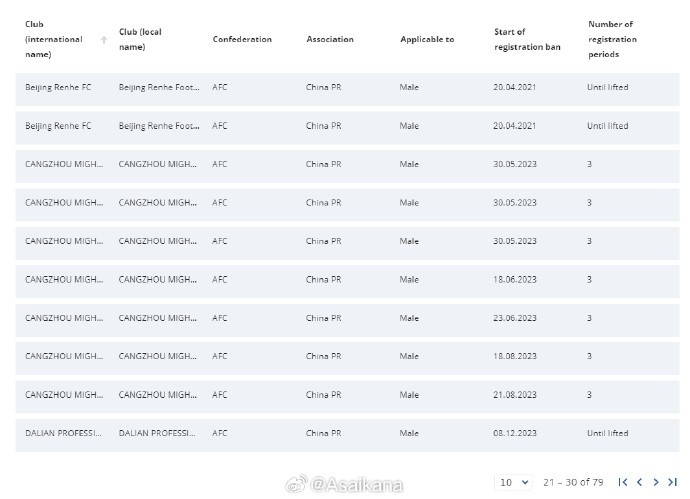Select Cangzhou row dated 21.08.2023
The height and width of the screenshot is (499, 690).
[64, 395]
